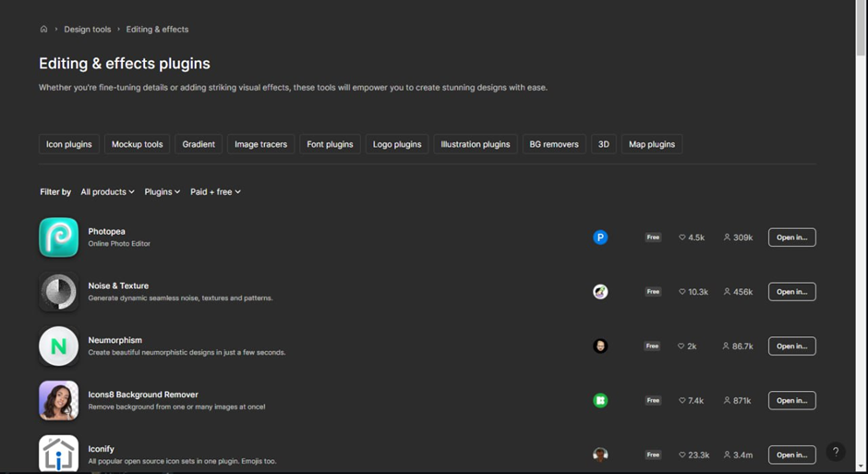Select the Icon plugins category tag
Image resolution: width=868 pixels, height=474 pixels.
[x=69, y=144]
